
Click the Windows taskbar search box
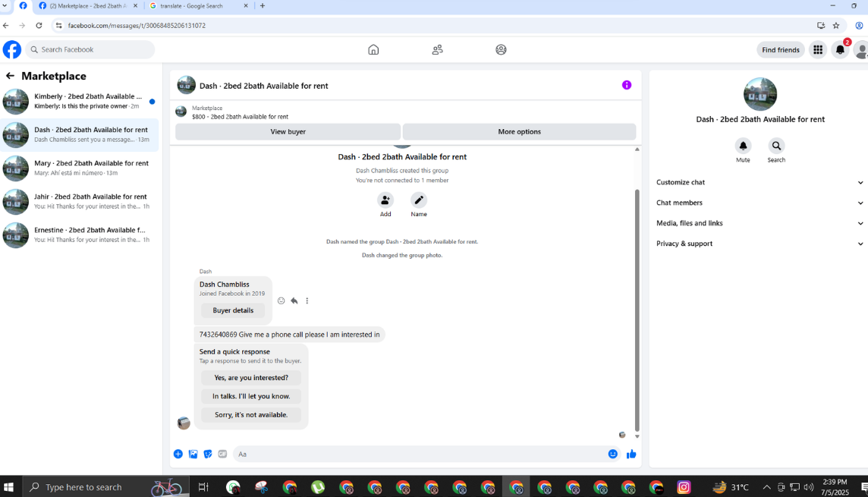click(105, 487)
